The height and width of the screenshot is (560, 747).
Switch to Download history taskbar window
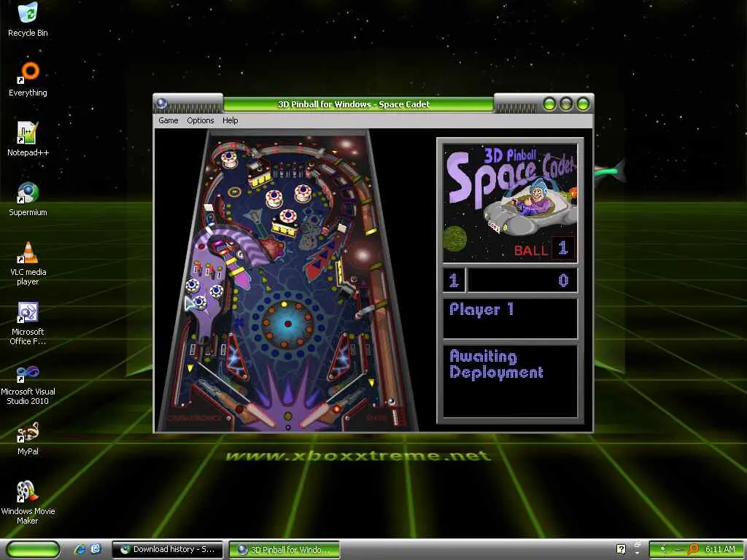167,549
